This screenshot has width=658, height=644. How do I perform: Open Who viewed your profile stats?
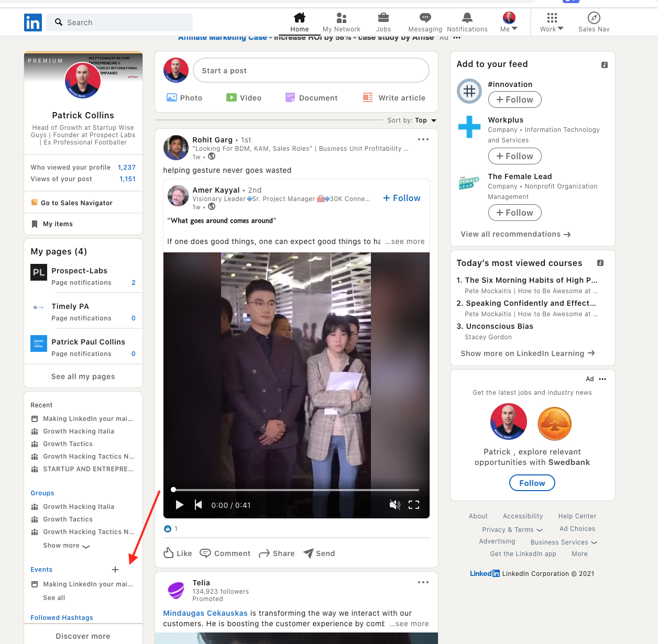(x=83, y=168)
